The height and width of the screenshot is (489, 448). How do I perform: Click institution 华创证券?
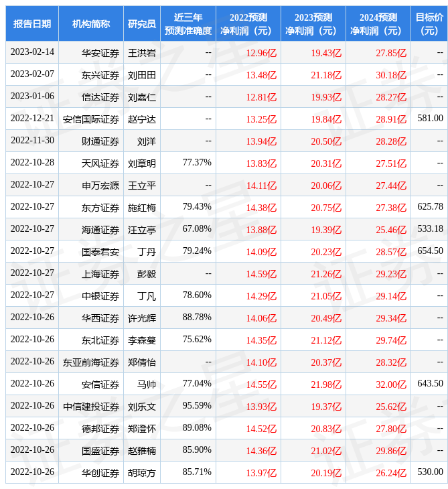(100, 474)
